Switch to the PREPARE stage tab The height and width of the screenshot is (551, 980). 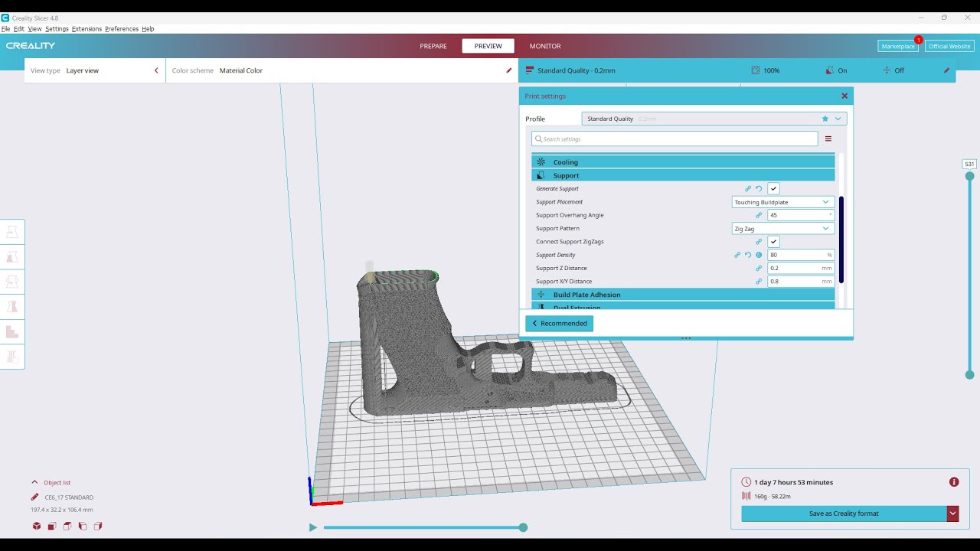tap(433, 46)
